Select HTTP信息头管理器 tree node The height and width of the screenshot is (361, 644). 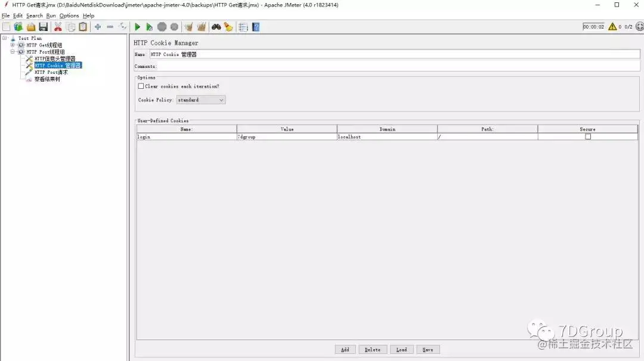[55, 58]
